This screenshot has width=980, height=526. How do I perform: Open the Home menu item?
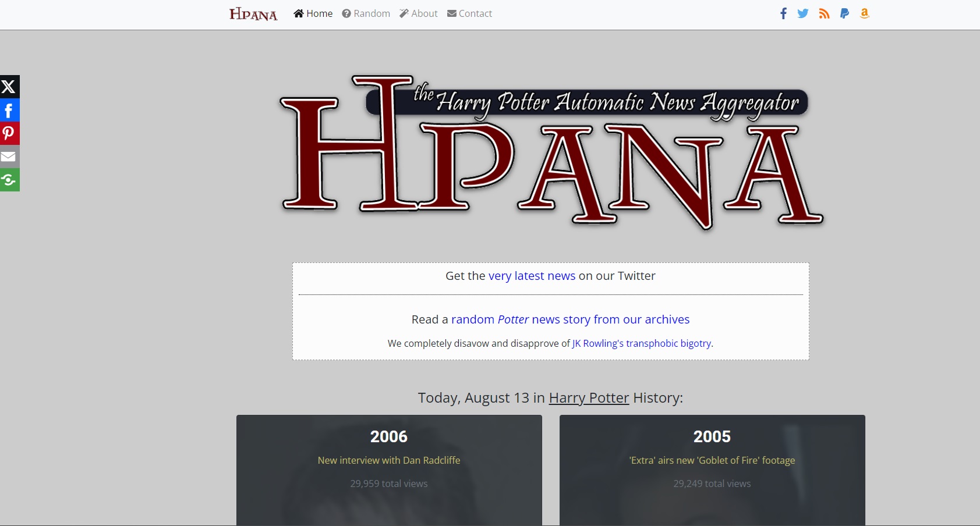point(313,13)
